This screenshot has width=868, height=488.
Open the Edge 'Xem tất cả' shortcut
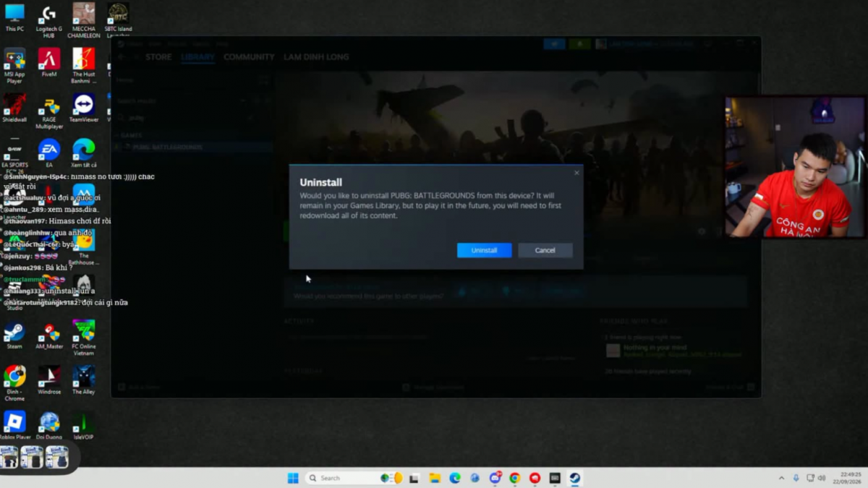click(84, 153)
